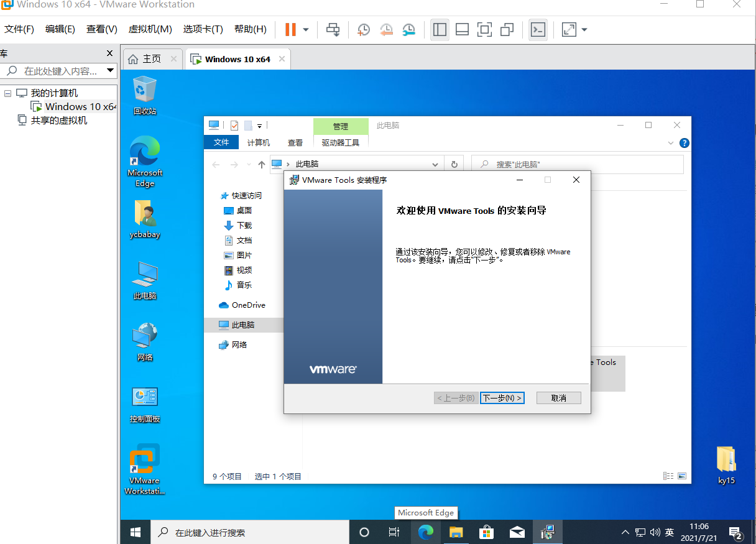Switch the VM to Unity mode
This screenshot has width=756, height=544.
tap(507, 29)
